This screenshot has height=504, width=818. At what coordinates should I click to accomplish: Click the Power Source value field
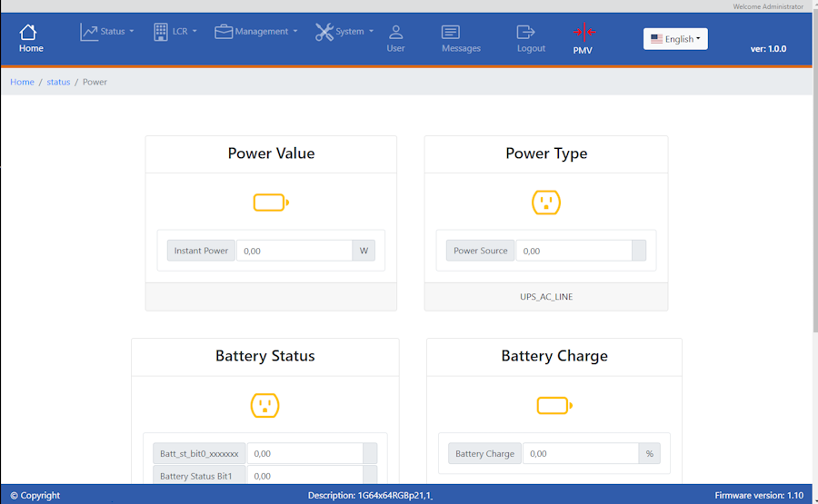pyautogui.click(x=574, y=251)
